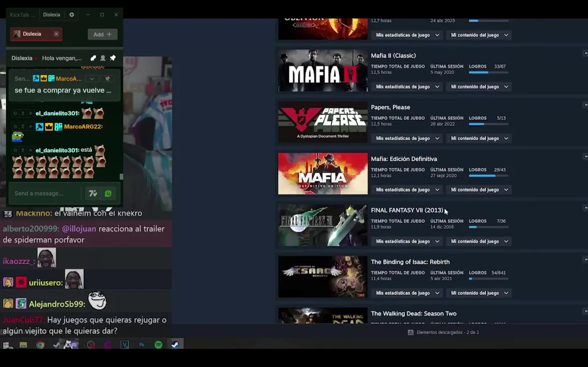Image resolution: width=588 pixels, height=367 pixels.
Task: Expand Mafia Edición Definitiva 'Mis estadísticas de juego'
Action: point(407,190)
